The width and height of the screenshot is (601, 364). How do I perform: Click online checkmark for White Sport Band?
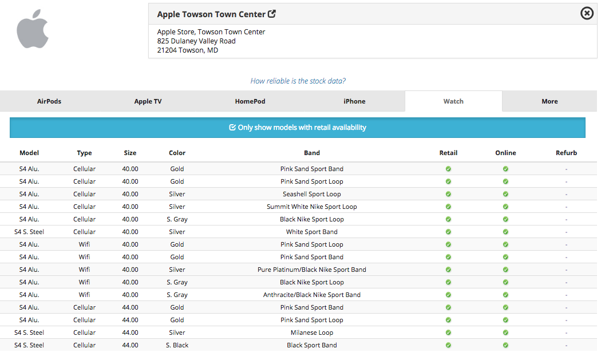tap(505, 232)
